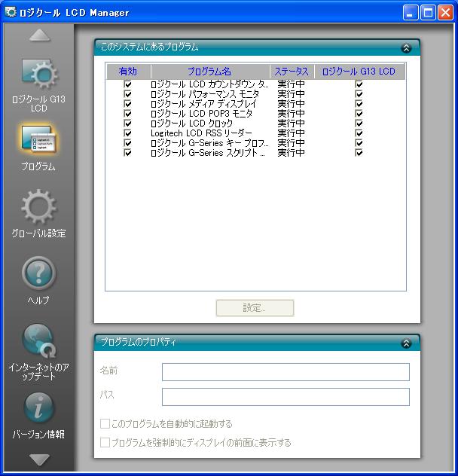Toggle G13 LCD checkbox for LCD RSS リーダー row
Image resolution: width=458 pixels, height=476 pixels.
(359, 133)
